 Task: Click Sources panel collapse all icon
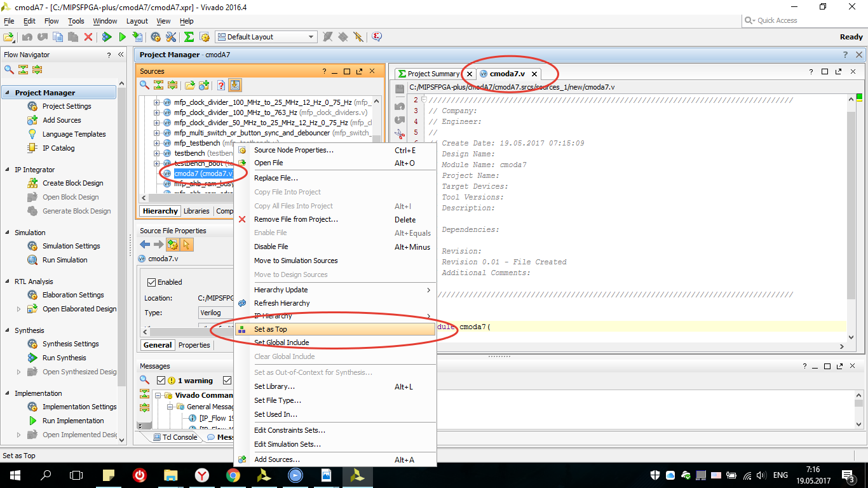pyautogui.click(x=158, y=85)
